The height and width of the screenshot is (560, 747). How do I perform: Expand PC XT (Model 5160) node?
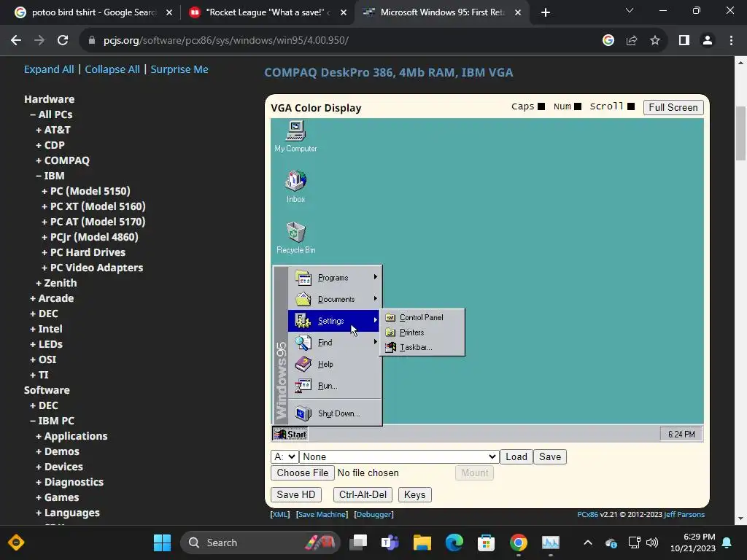94,206
